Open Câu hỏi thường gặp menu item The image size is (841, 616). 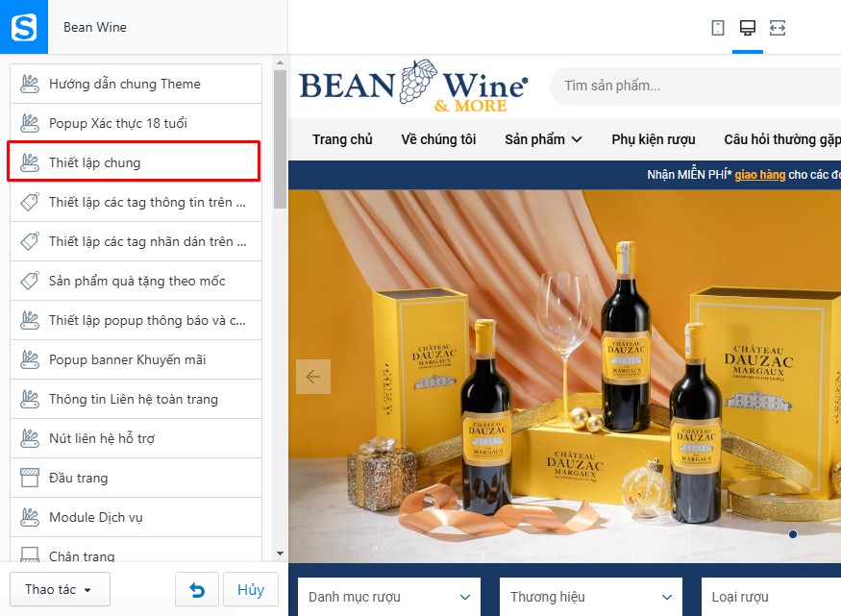(x=782, y=139)
